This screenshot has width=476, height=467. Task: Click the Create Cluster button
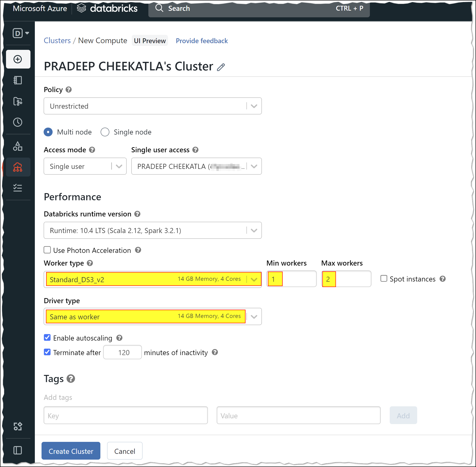click(71, 451)
